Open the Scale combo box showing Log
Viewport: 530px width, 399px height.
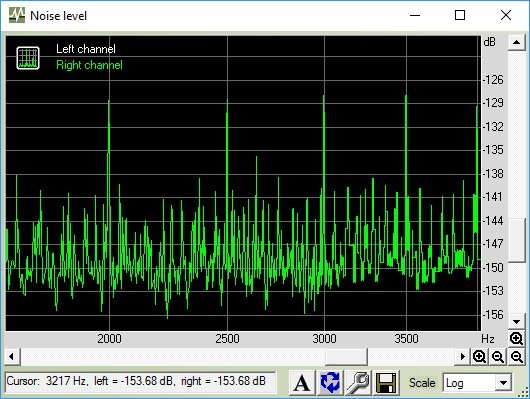477,383
